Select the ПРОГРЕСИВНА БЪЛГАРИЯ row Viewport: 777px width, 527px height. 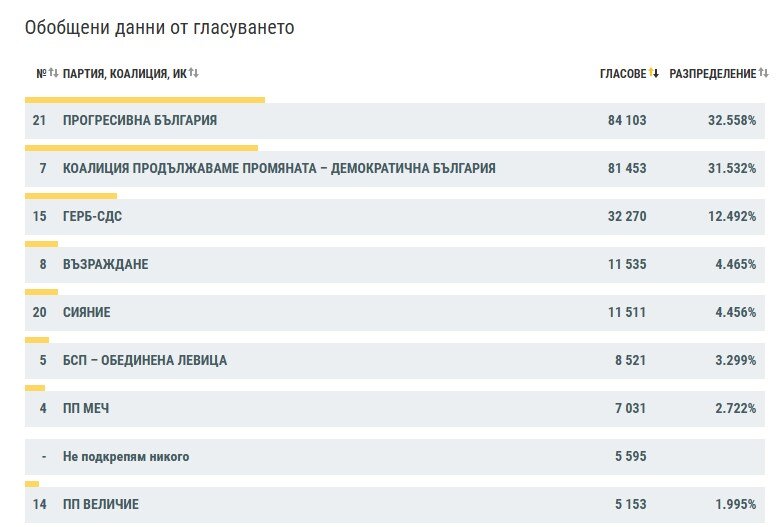(395, 120)
